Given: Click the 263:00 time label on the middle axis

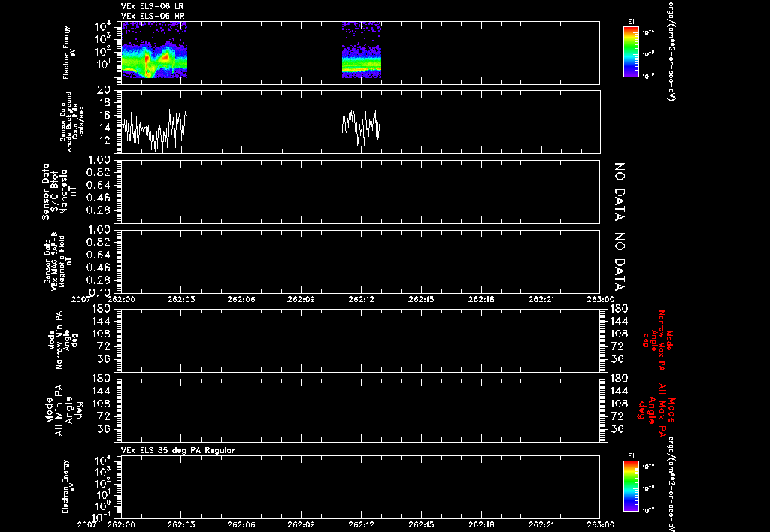Looking at the screenshot, I should (600, 299).
